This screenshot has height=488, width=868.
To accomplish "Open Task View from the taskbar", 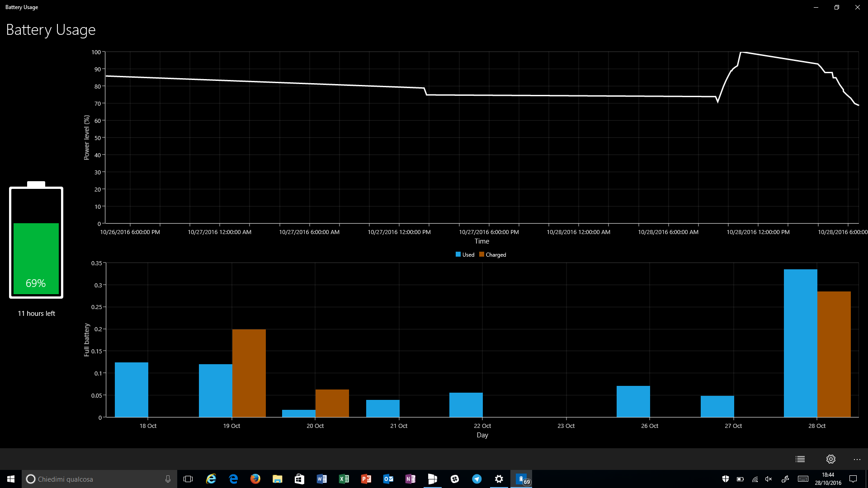I will tap(188, 479).
